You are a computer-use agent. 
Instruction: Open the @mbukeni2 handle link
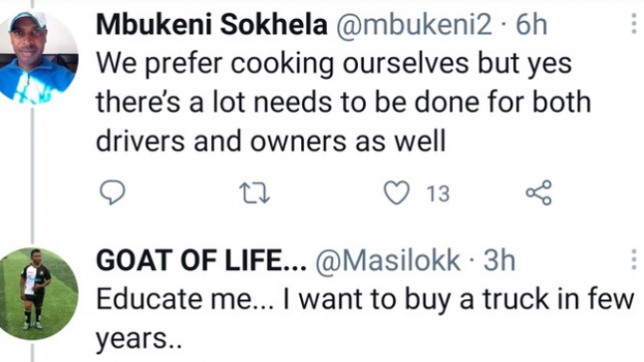tap(413, 25)
